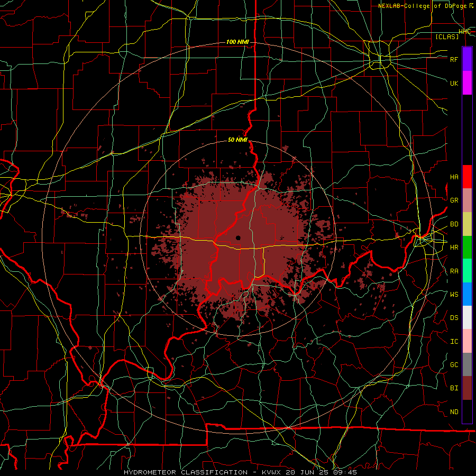Image resolution: width=476 pixels, height=476 pixels.
Task: Click the BD yellow legend color swatch
Action: click(x=467, y=224)
